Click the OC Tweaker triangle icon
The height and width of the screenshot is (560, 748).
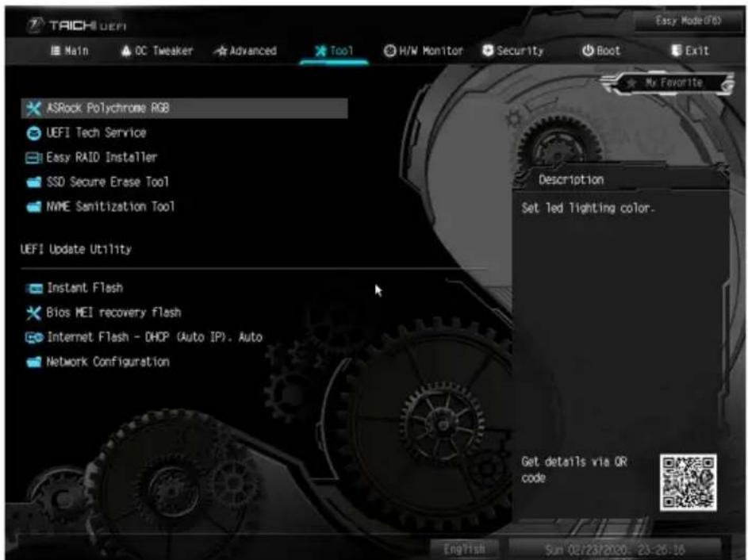(x=126, y=51)
